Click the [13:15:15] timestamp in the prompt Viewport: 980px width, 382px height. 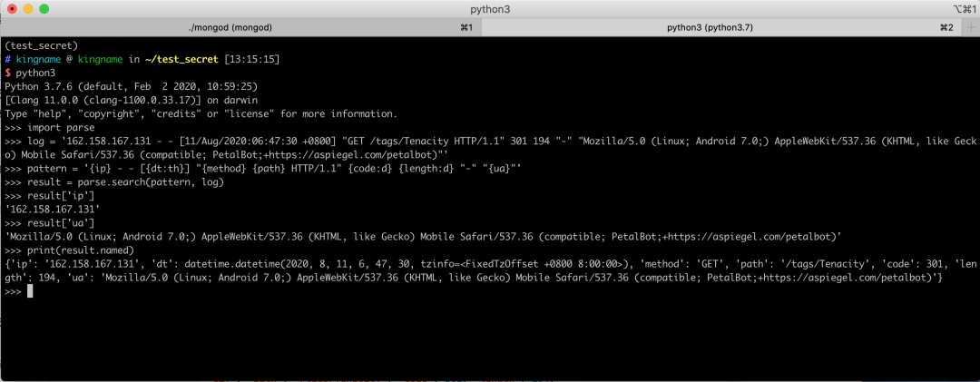point(251,59)
